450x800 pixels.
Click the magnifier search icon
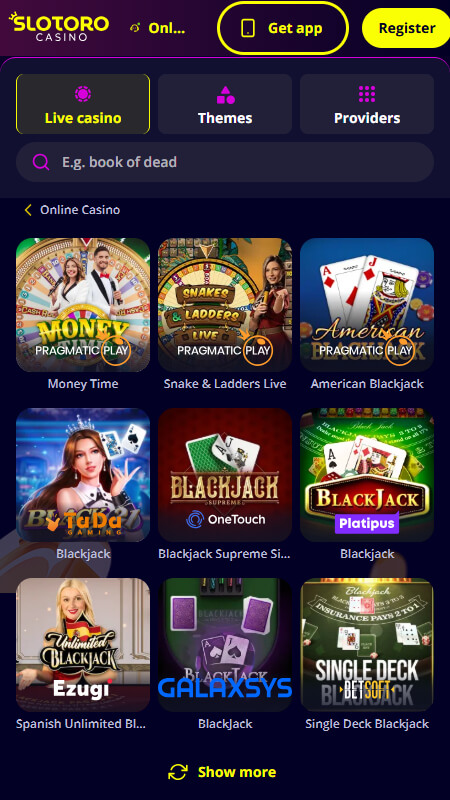click(x=41, y=162)
